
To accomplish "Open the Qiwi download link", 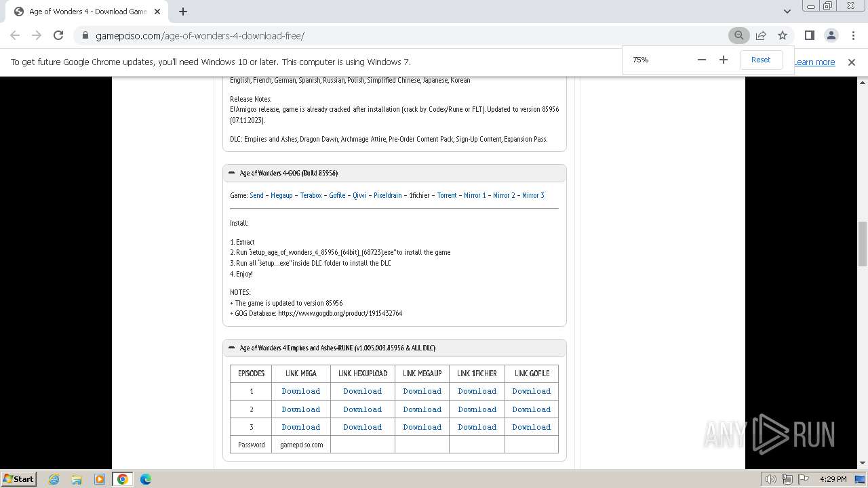I will pos(359,195).
